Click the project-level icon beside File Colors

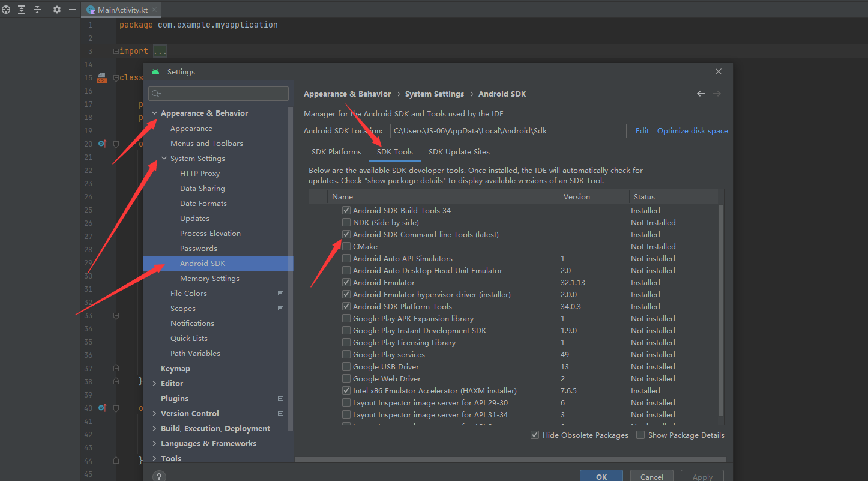280,293
